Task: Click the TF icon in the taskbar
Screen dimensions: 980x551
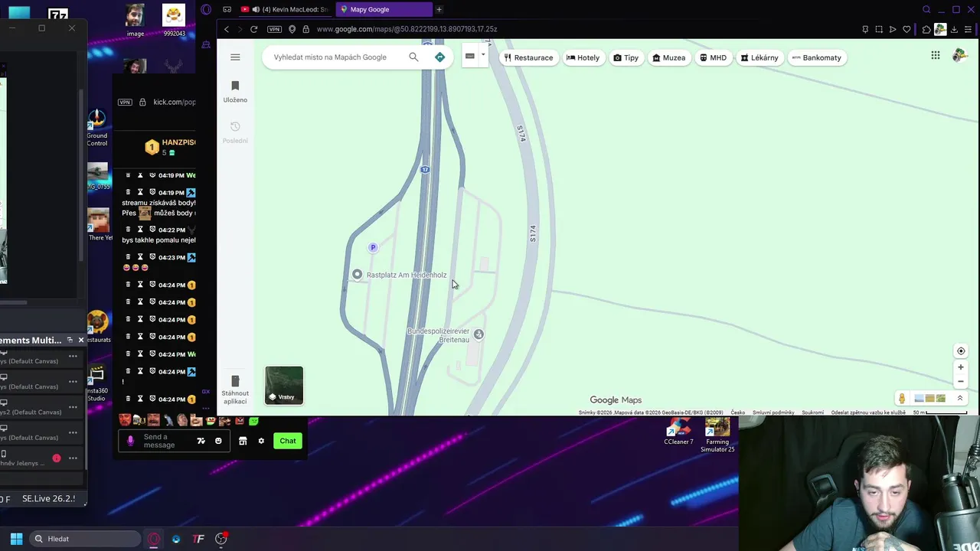Action: pos(198,539)
